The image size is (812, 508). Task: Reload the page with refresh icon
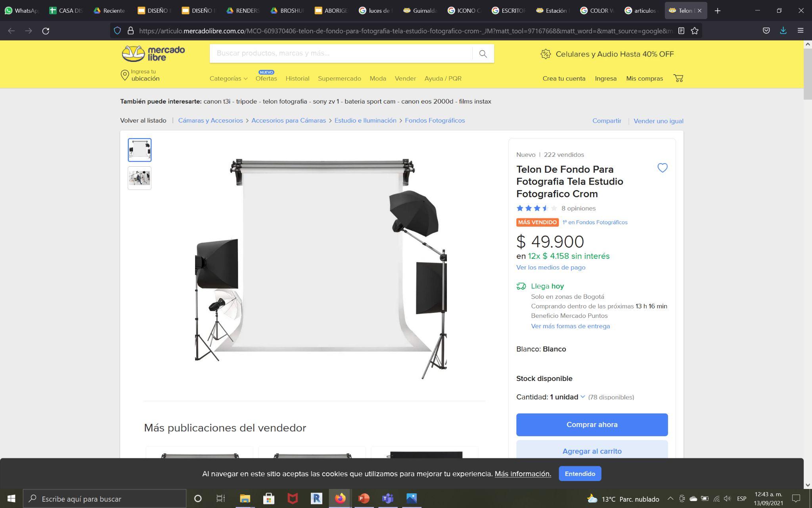click(46, 31)
